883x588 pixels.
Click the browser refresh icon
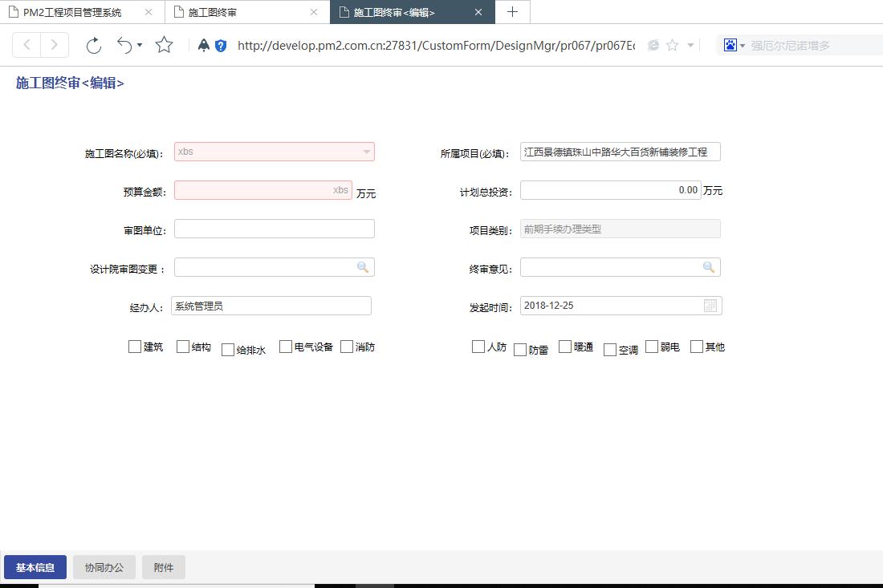(94, 46)
